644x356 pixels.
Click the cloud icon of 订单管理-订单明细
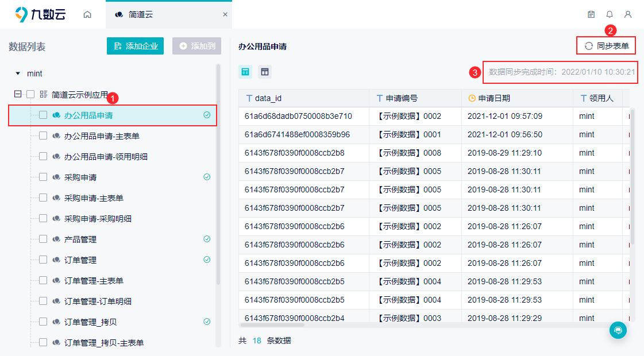(x=56, y=301)
